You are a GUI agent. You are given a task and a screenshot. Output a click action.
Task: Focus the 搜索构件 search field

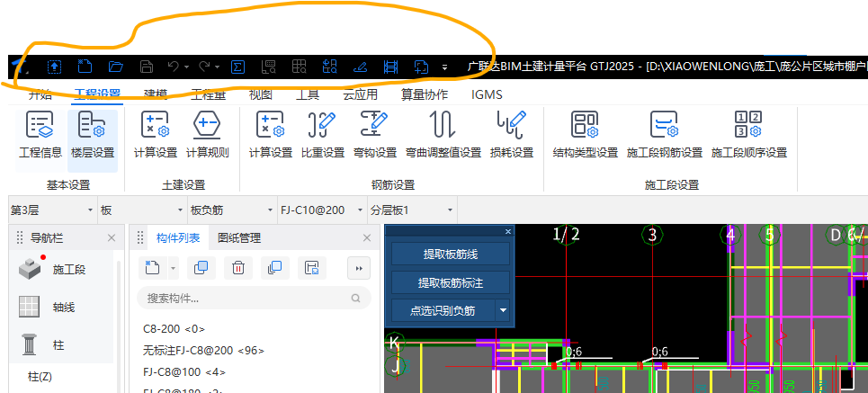[x=254, y=299]
